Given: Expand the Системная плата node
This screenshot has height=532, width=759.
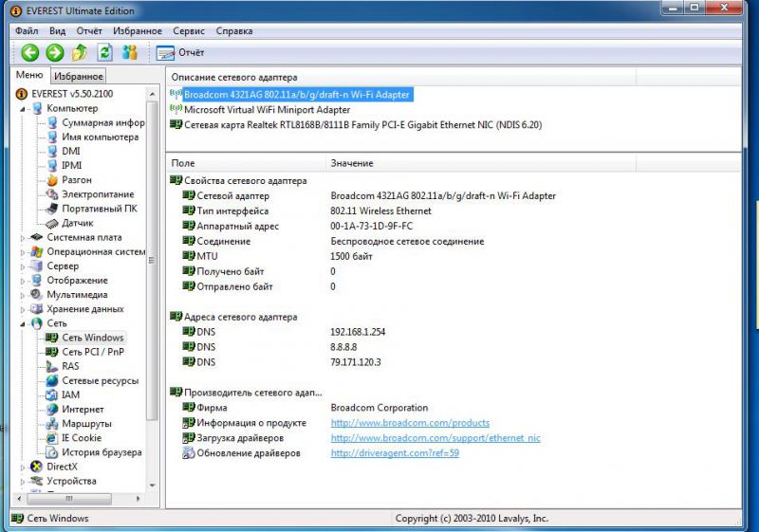Looking at the screenshot, I should tap(22, 238).
